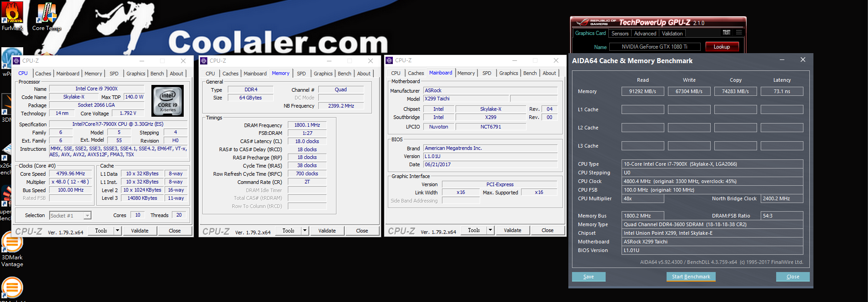The width and height of the screenshot is (868, 302).
Task: Click the title bar icon of the CPU-Z window showing the Memory tab
Action: point(204,61)
